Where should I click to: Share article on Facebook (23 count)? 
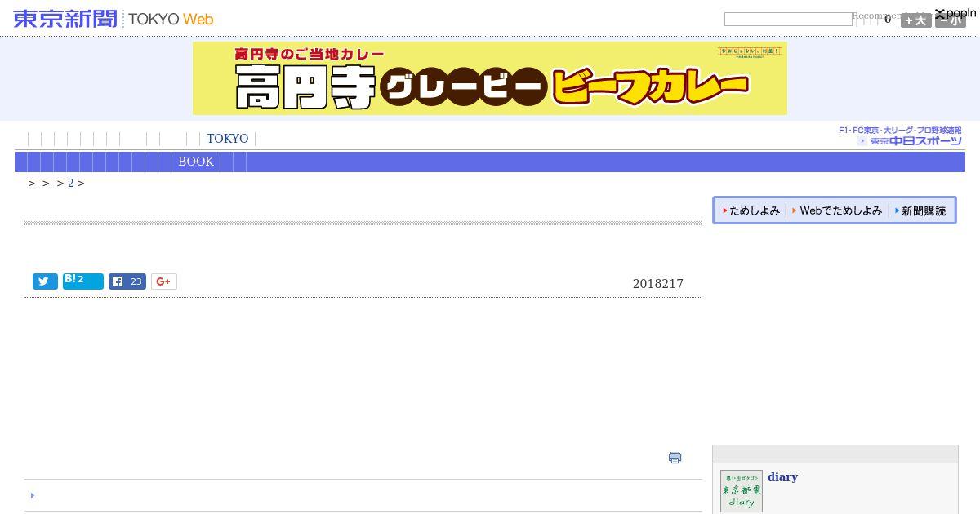(127, 281)
